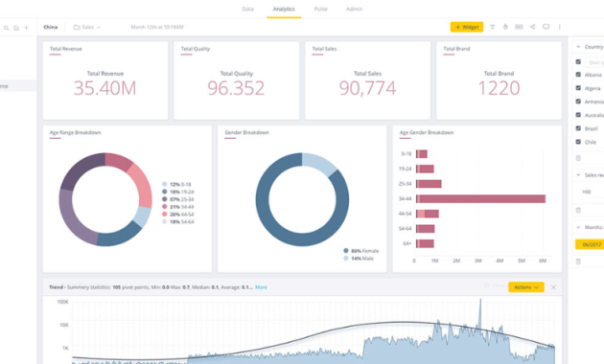Image resolution: width=604 pixels, height=364 pixels.
Task: Click the search icon in left sidebar
Action: pos(6,28)
